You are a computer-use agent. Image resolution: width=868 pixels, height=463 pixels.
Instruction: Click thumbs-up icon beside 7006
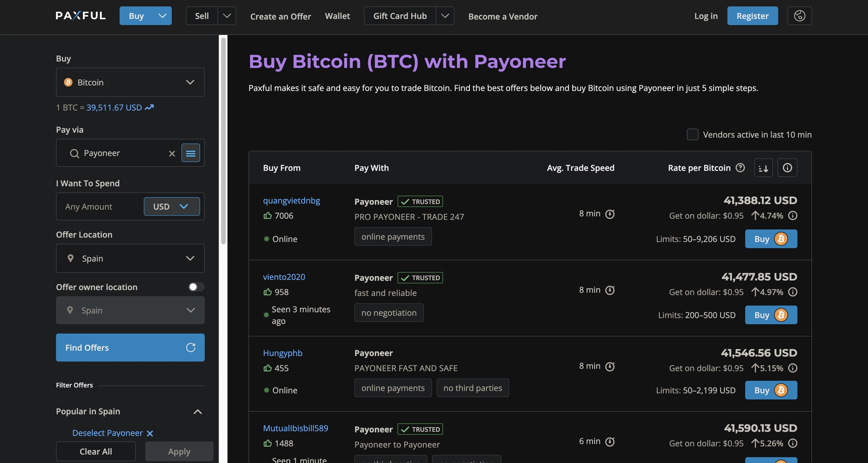coord(267,215)
